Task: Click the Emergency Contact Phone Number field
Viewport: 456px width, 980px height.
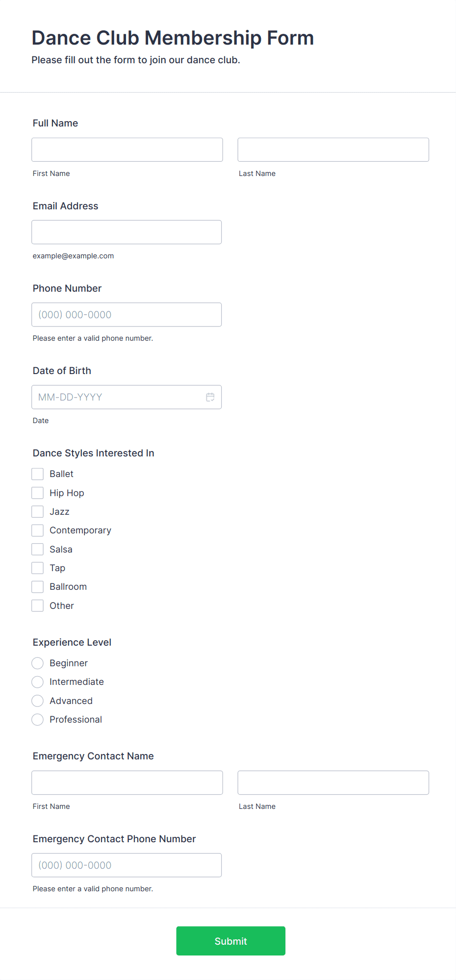Action: [x=127, y=865]
